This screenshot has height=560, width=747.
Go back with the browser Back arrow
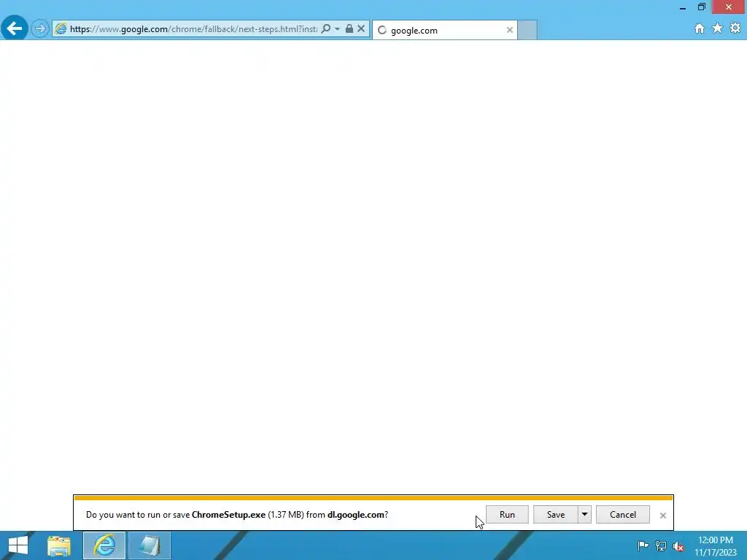(15, 28)
